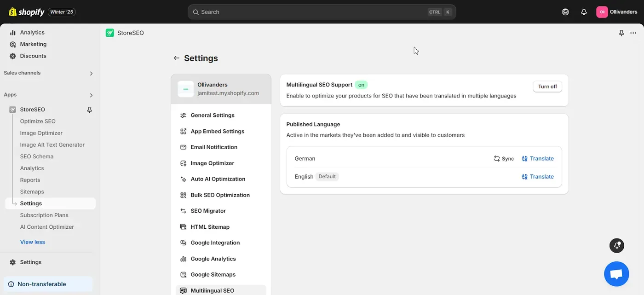Open Image Alt Text Generator

click(x=52, y=145)
